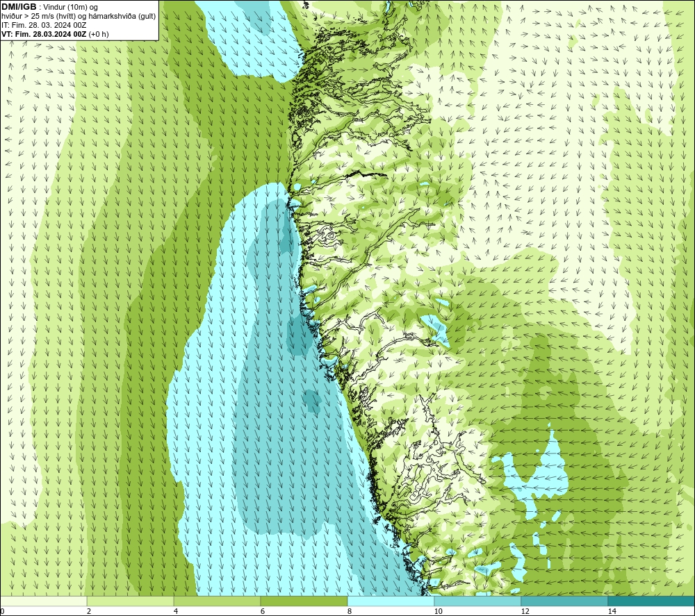This screenshot has height=616, width=695.
Task: Click the 10-12 m/s cyan legend swatch
Action: tap(478, 601)
